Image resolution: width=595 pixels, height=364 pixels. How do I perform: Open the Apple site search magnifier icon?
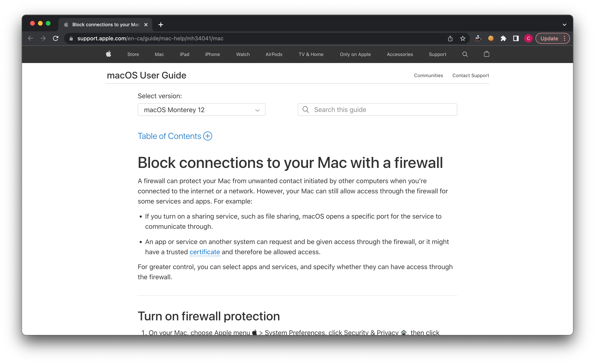tap(465, 54)
